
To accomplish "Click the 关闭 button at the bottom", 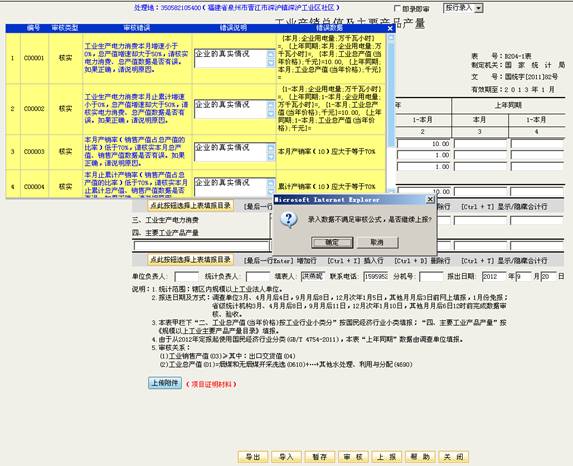I will coord(454,457).
